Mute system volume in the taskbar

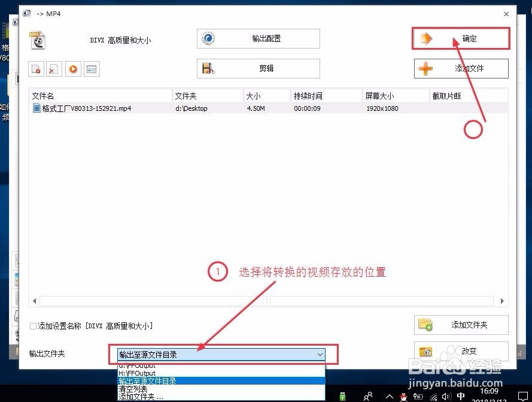tap(445, 397)
